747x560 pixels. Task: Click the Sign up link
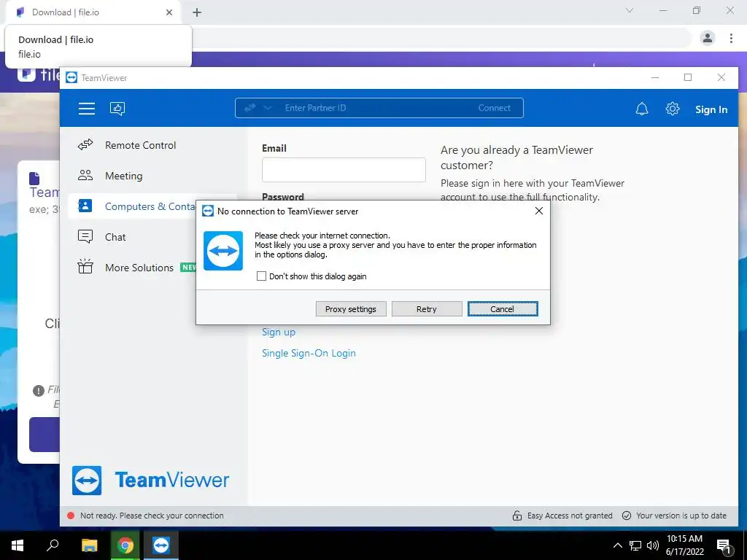click(278, 332)
